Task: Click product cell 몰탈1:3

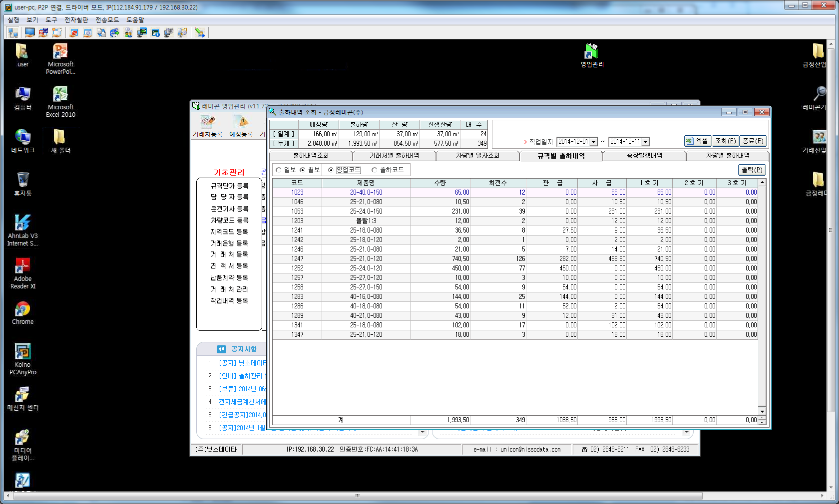Action: (x=366, y=221)
